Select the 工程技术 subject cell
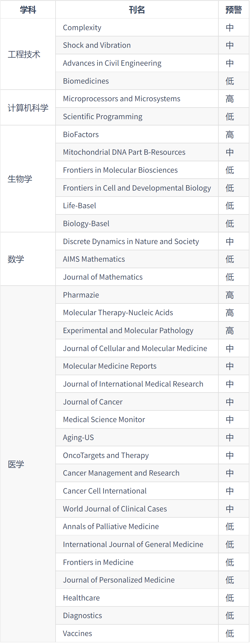 tap(24, 54)
